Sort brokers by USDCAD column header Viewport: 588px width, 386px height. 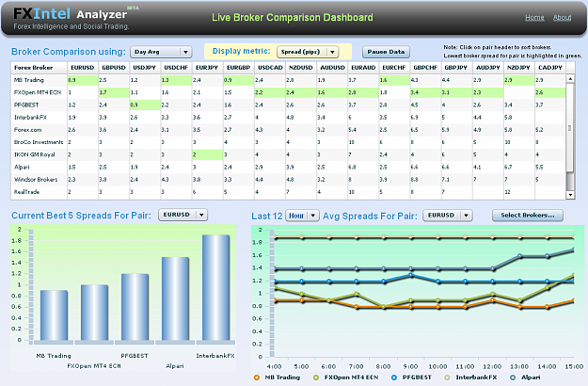coord(270,68)
